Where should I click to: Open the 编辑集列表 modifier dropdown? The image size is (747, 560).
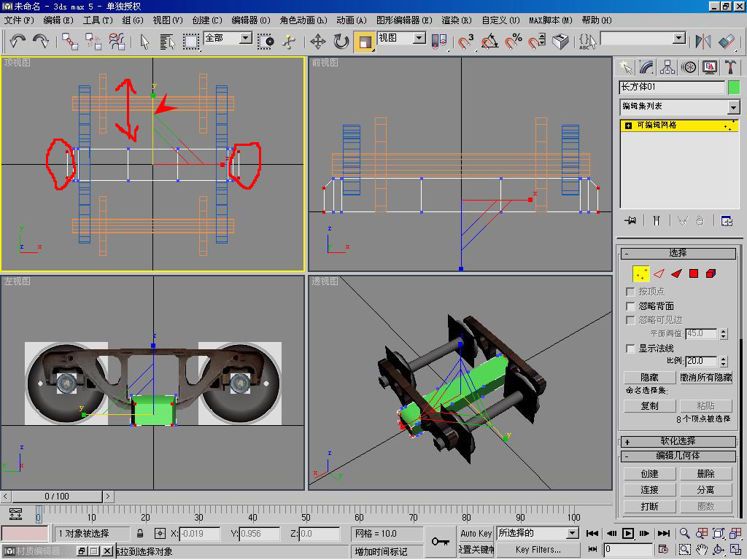click(733, 107)
